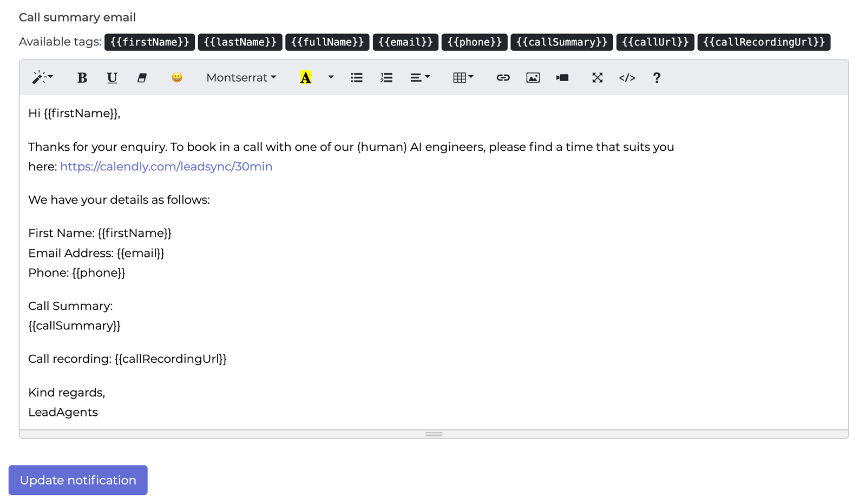Viewport: 866px width, 504px height.
Task: Insert an ordered numbered list
Action: [x=386, y=78]
